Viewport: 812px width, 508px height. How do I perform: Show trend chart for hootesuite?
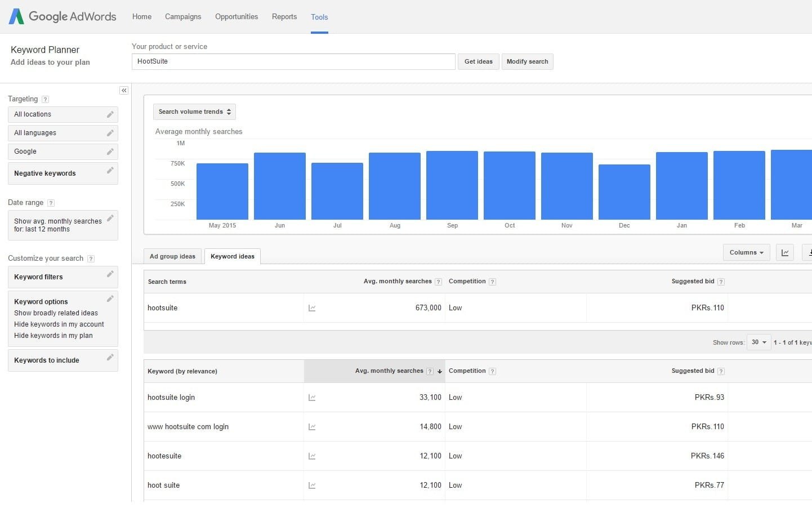312,456
